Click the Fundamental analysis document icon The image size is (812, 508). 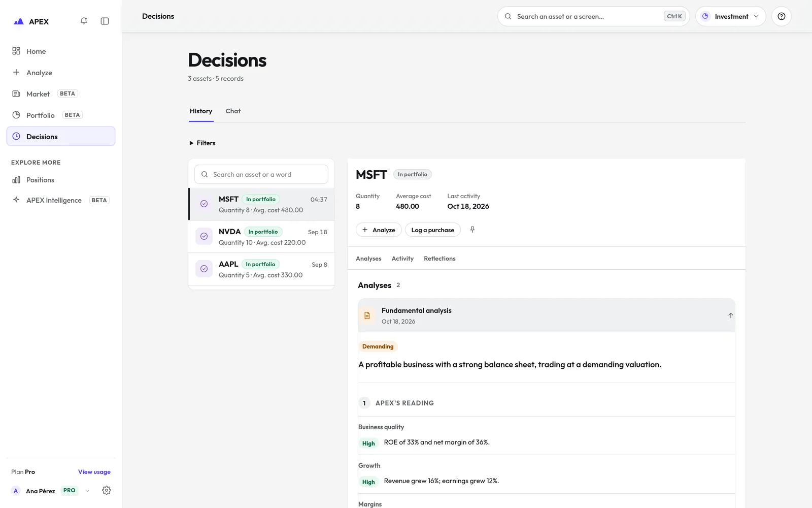367,315
